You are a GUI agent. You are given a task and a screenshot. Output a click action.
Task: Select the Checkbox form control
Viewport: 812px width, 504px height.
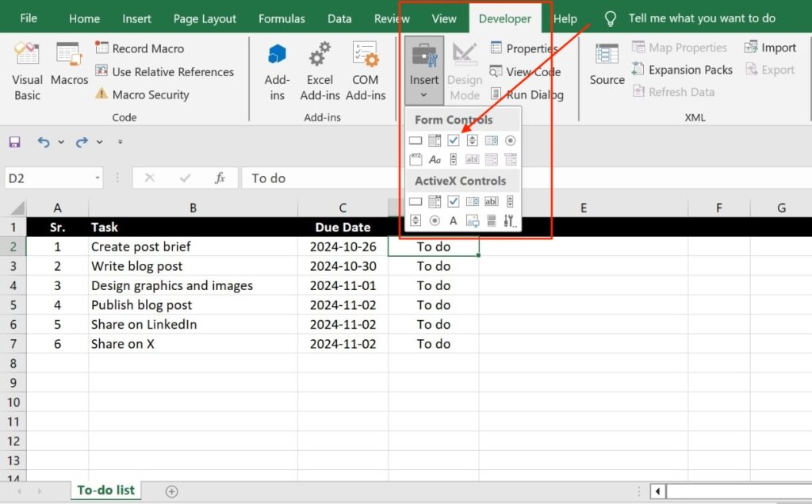[453, 140]
